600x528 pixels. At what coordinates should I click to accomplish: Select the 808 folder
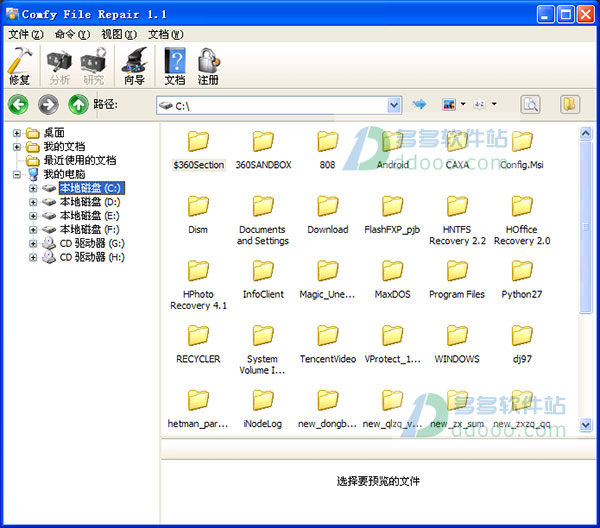coord(328,150)
